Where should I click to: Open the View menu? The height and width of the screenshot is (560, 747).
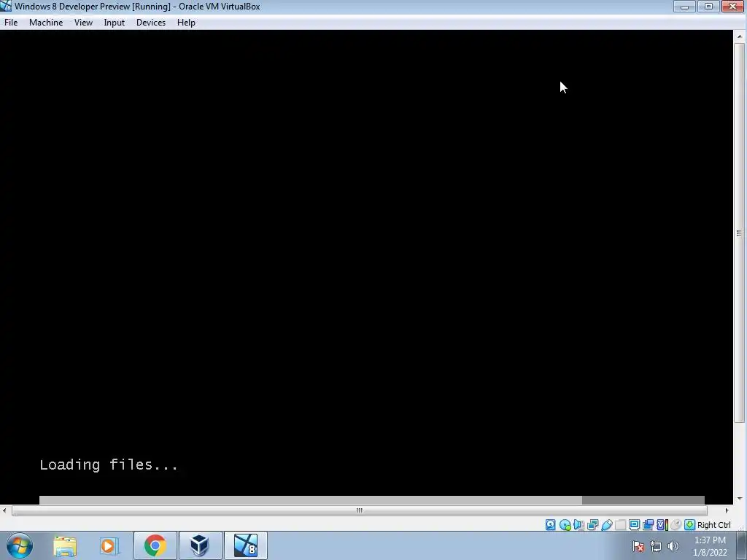point(83,23)
